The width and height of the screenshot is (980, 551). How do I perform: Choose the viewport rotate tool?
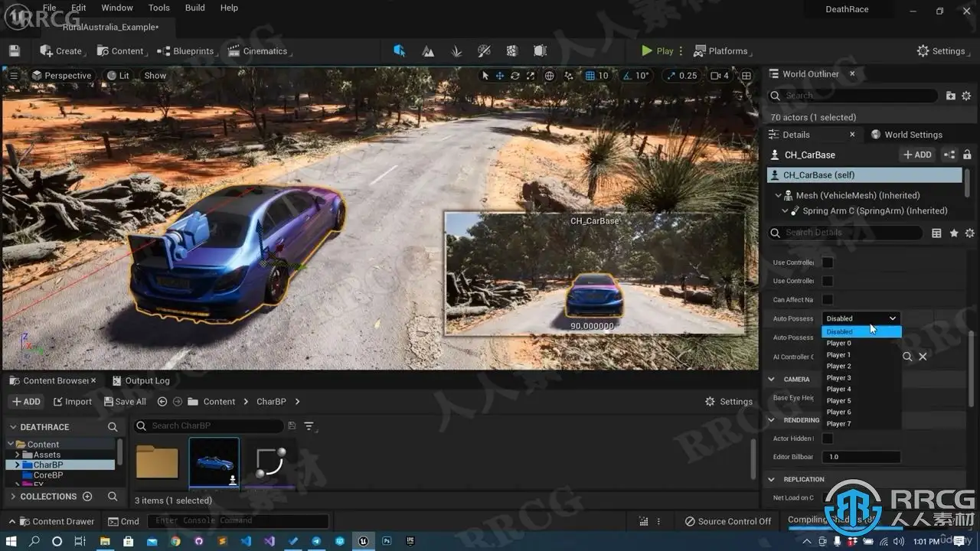(515, 76)
